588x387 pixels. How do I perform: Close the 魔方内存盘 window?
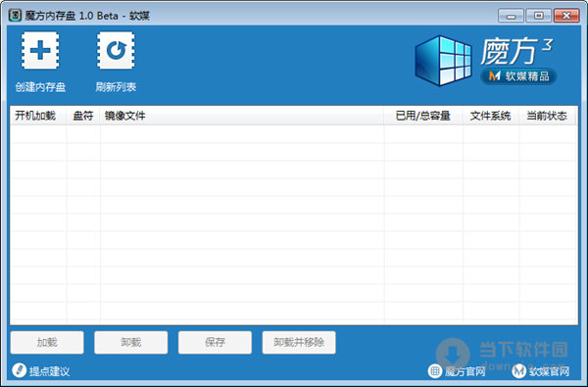point(566,16)
